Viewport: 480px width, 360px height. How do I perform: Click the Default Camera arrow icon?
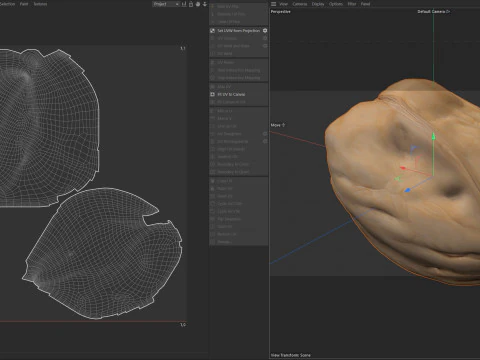pos(448,11)
